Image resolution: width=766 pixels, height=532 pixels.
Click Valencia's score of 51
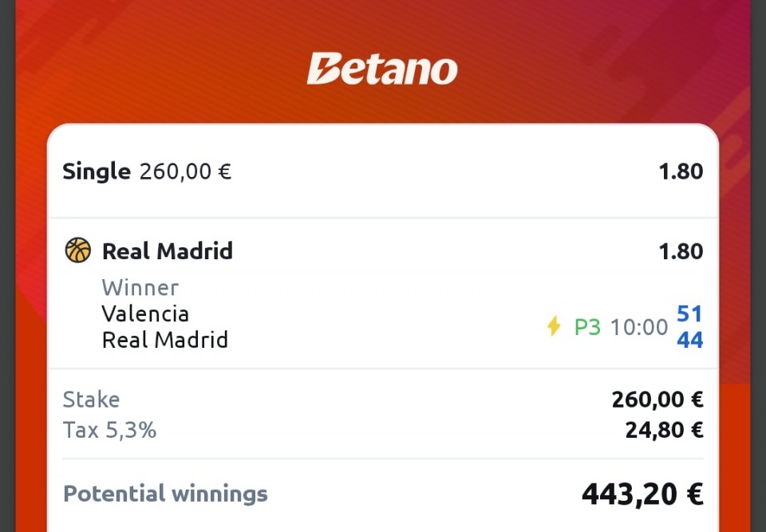click(x=689, y=313)
